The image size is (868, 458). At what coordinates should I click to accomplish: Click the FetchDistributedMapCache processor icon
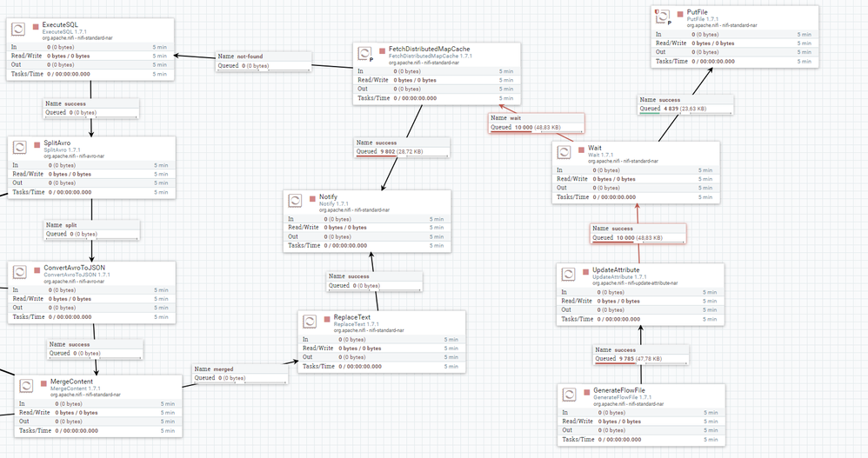point(364,53)
